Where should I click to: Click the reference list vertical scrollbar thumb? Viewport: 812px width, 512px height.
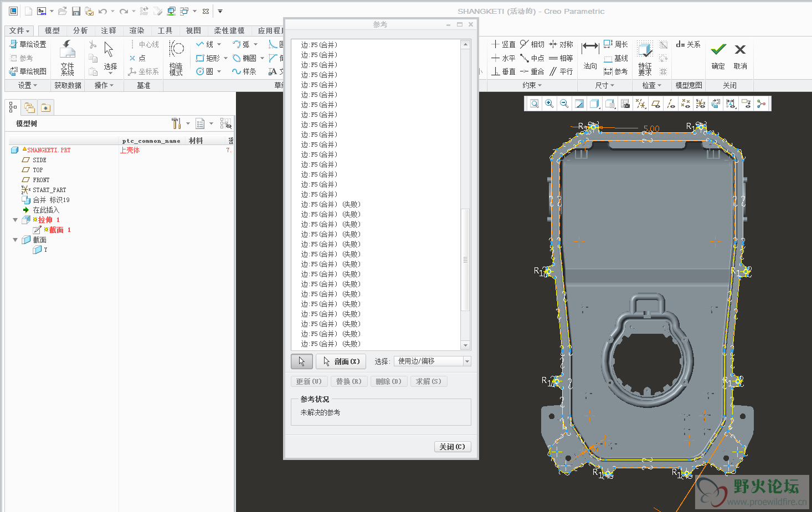point(465,260)
